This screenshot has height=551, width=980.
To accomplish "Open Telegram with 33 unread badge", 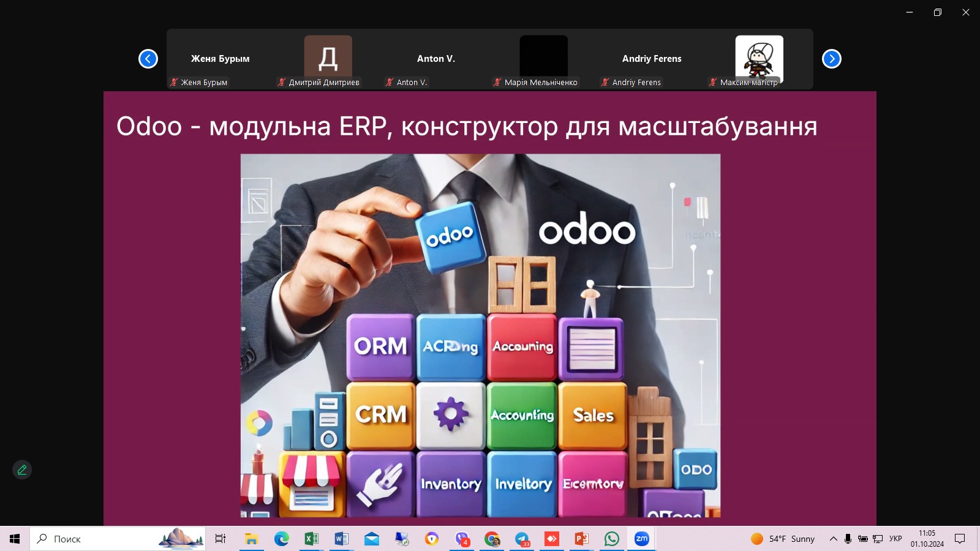I will 522,539.
